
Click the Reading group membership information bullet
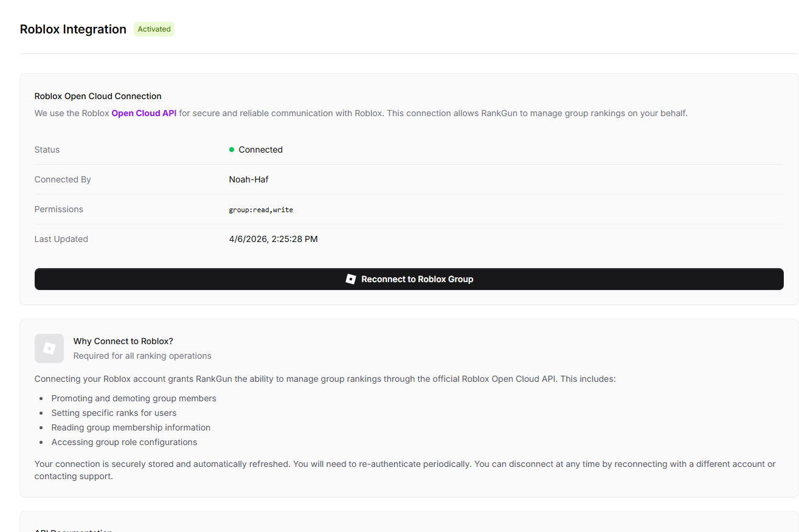131,427
